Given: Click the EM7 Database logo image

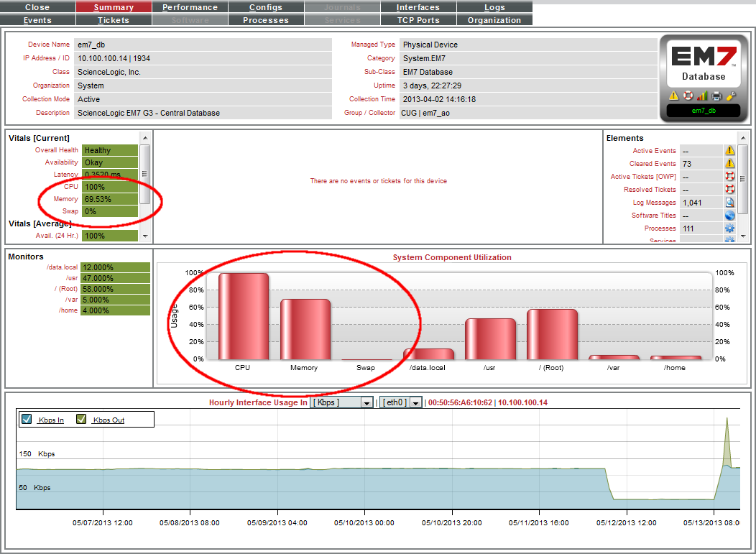Looking at the screenshot, I should (x=704, y=63).
